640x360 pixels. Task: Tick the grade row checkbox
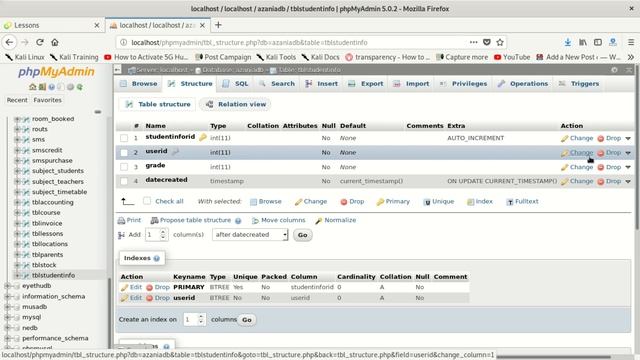pyautogui.click(x=124, y=167)
